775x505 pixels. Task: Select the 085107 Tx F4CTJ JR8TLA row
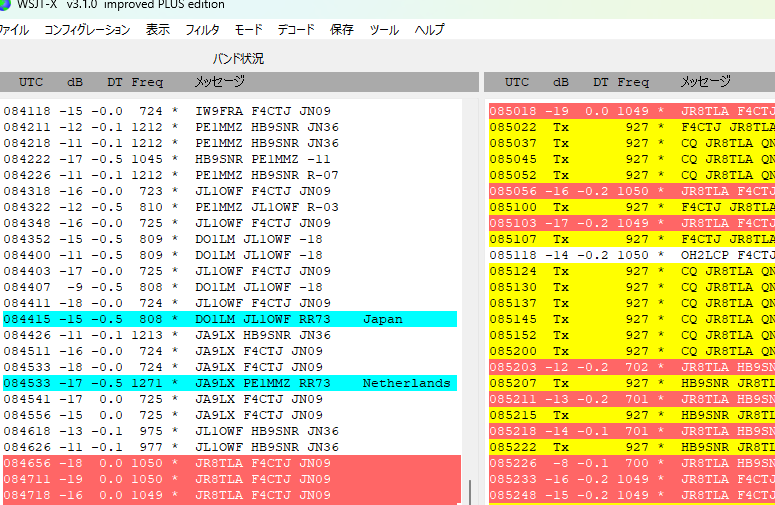632,239
